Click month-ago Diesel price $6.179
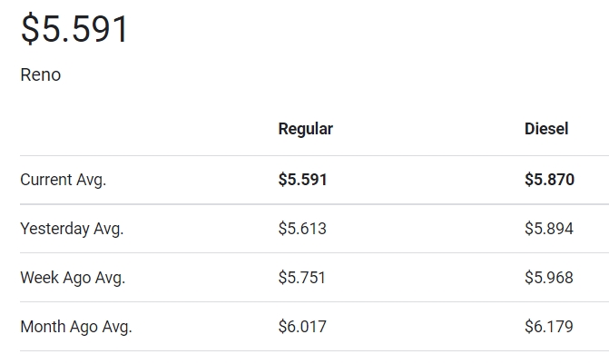The height and width of the screenshot is (364, 609). coord(549,327)
